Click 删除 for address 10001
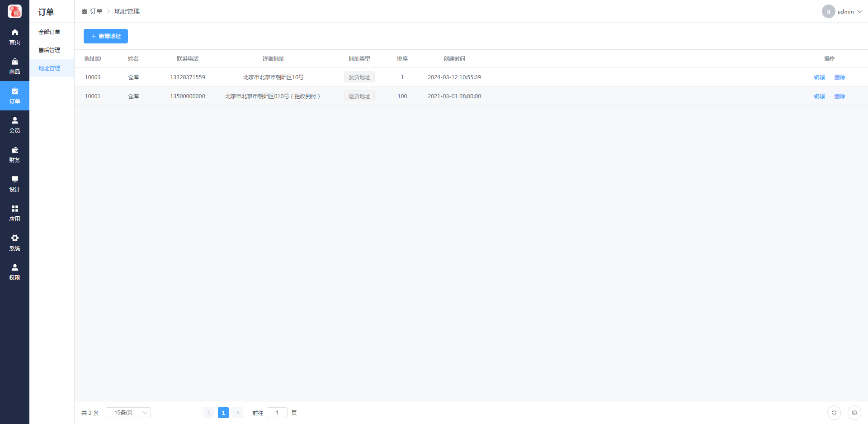Viewport: 868px width, 424px height. [x=840, y=96]
